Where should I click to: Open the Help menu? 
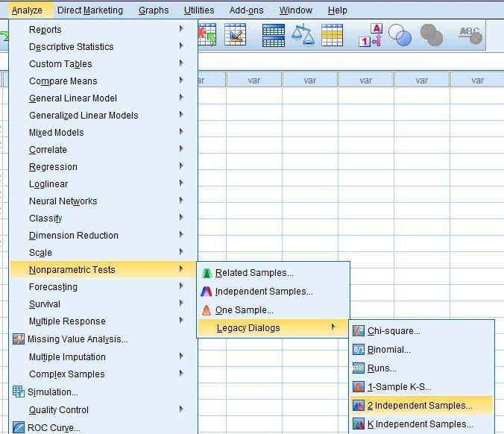(337, 10)
